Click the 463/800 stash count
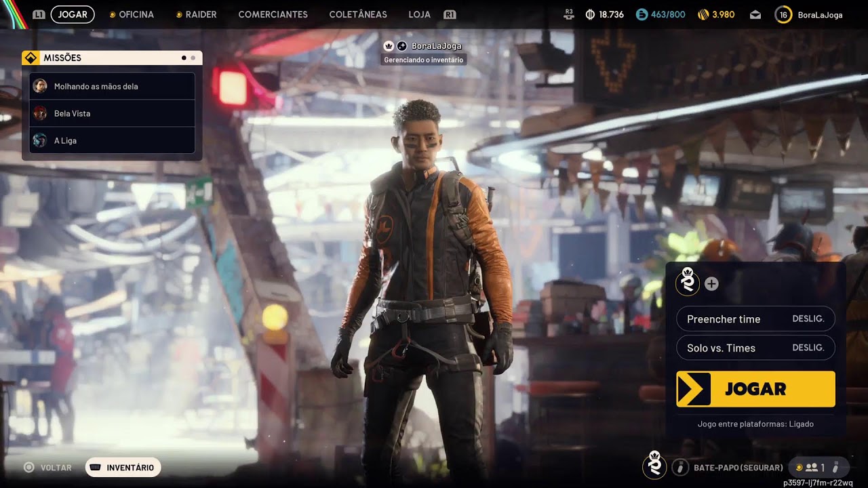Viewport: 868px width, 488px height. coord(668,14)
